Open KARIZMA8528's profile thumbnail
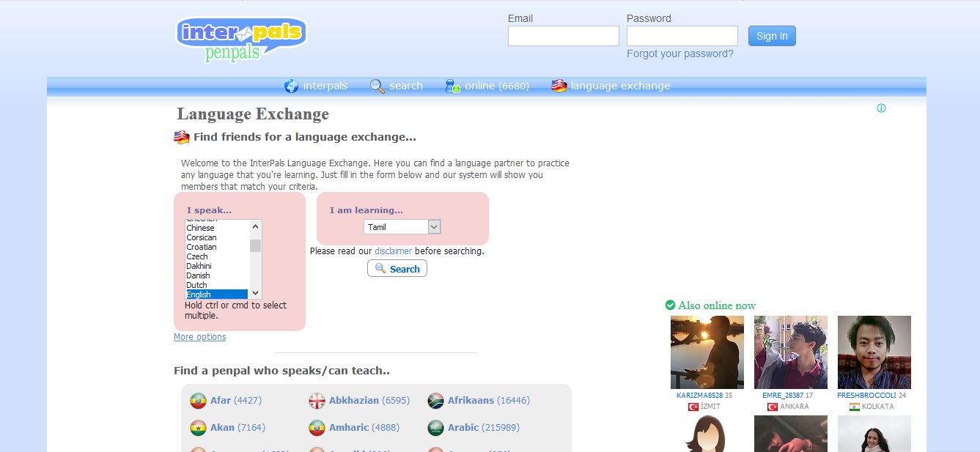This screenshot has width=980, height=452. click(707, 352)
